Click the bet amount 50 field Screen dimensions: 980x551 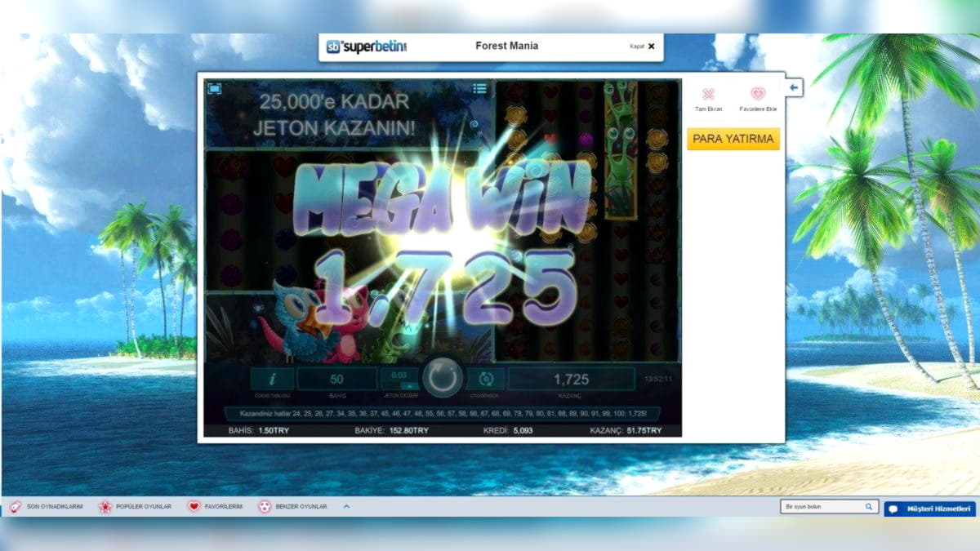(x=336, y=379)
